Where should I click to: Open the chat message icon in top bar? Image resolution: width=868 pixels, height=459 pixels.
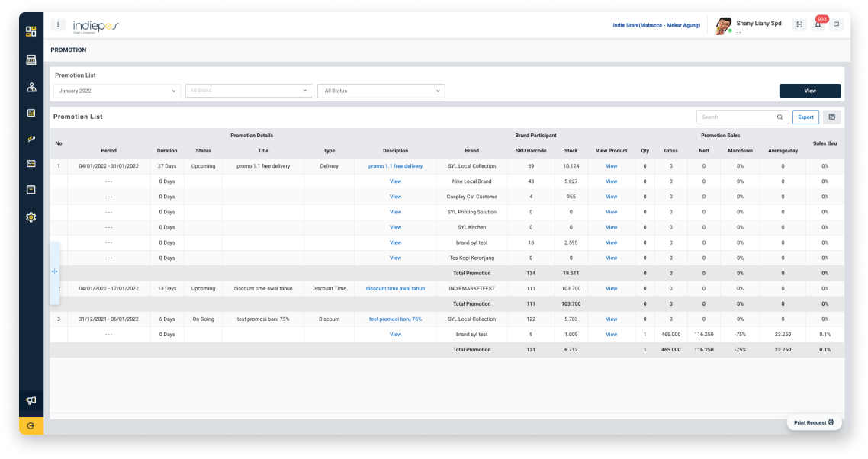pos(837,24)
